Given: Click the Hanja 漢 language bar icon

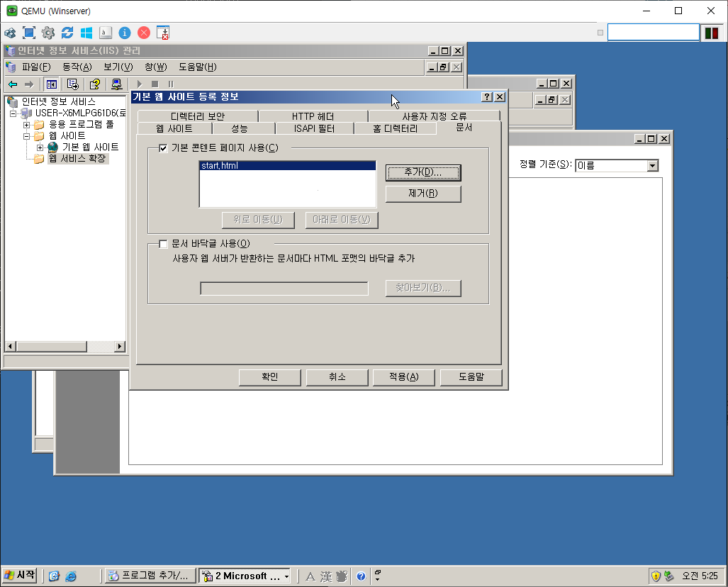Looking at the screenshot, I should point(326,577).
